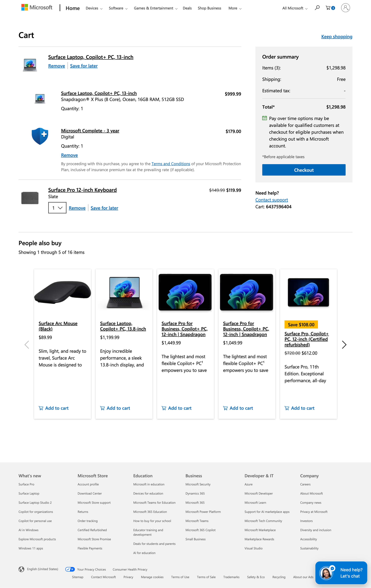The width and height of the screenshot is (371, 588).
Task: Click Your Privacy Choices consent toggle
Action: point(70,569)
